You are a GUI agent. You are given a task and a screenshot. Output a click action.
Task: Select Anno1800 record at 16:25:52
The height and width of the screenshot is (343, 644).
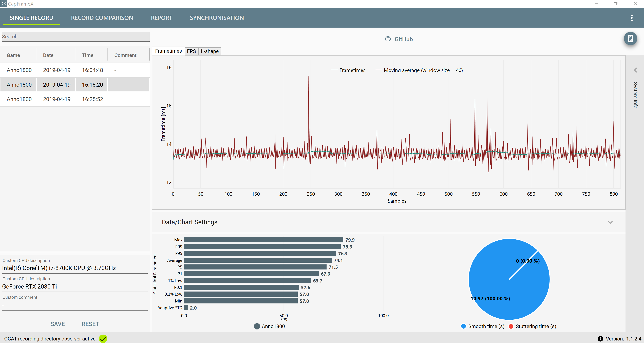(x=75, y=99)
